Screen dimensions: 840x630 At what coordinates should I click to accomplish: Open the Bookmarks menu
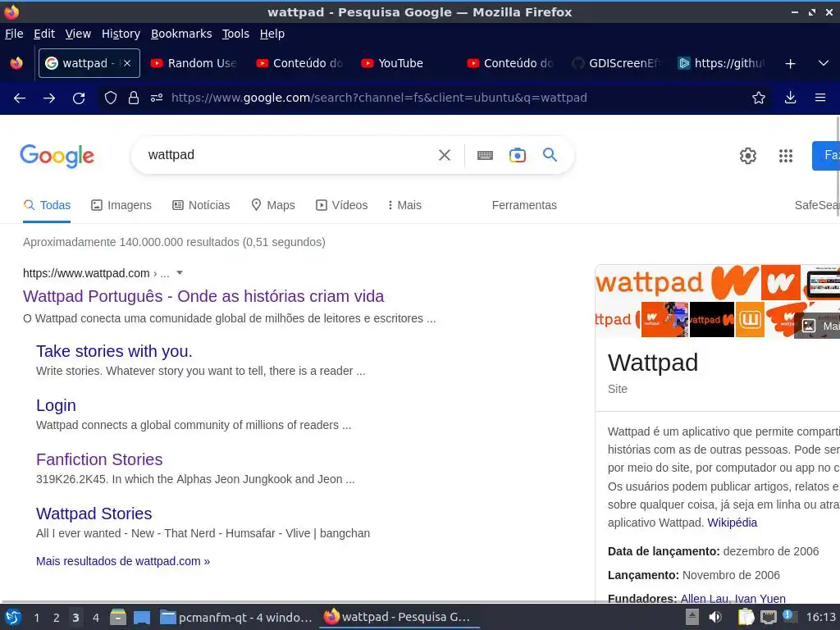(181, 34)
